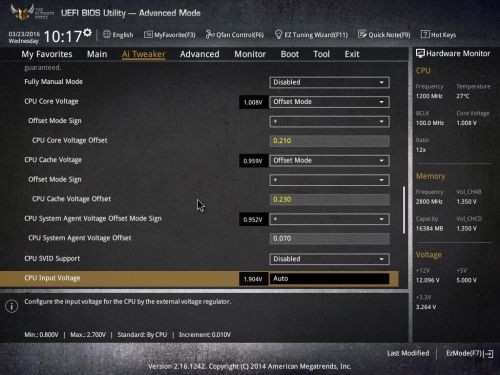Click the CPU Core Voltage Offset label
Viewport: 500px width, 375px height.
tap(70, 140)
